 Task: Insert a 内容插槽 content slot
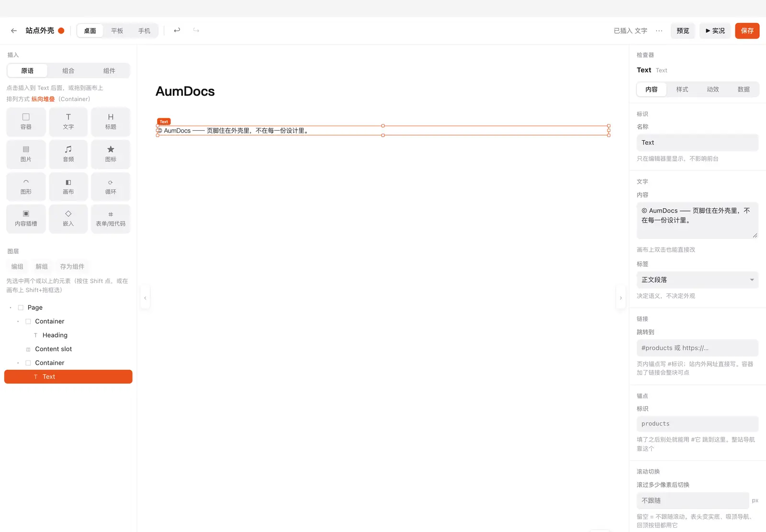pyautogui.click(x=26, y=219)
